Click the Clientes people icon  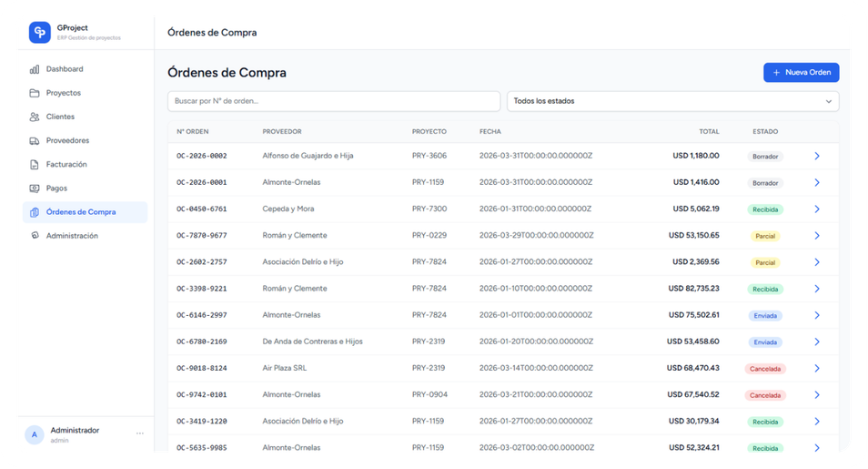click(35, 117)
